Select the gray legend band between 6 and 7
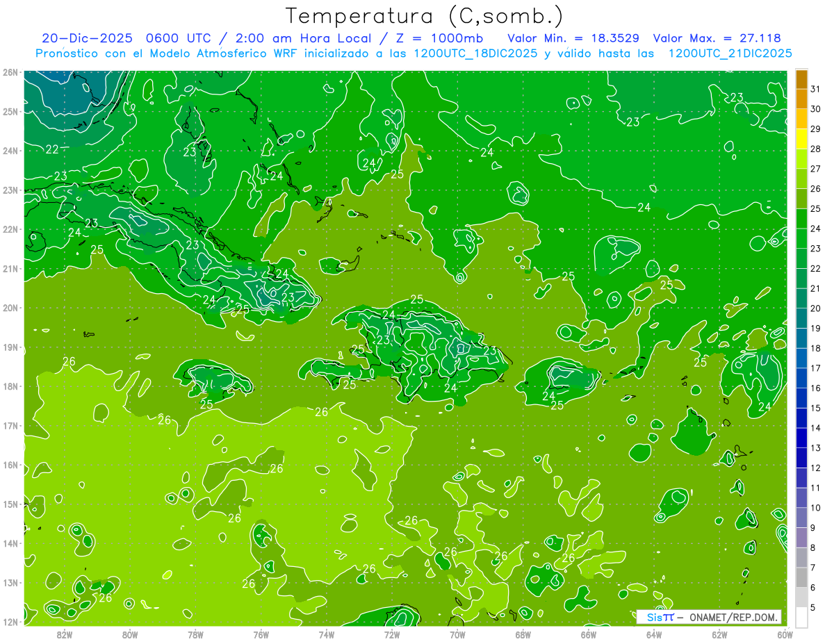 coord(801,578)
